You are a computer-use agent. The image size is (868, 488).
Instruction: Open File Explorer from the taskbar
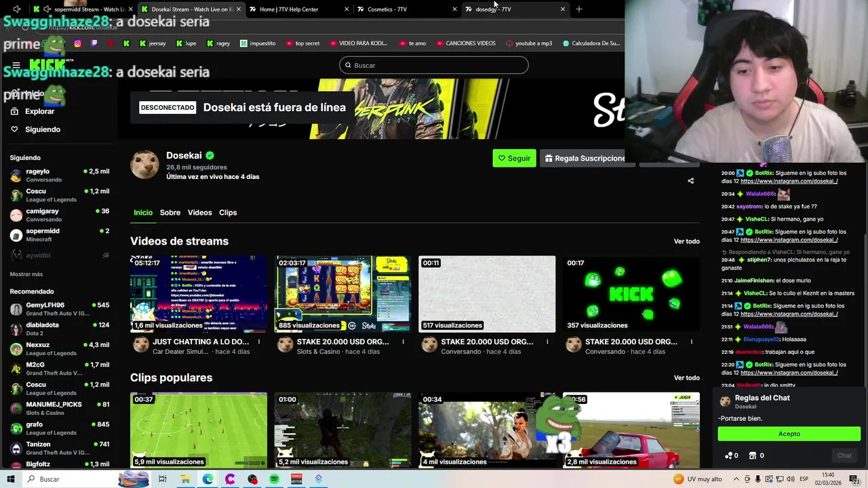[x=184, y=479]
